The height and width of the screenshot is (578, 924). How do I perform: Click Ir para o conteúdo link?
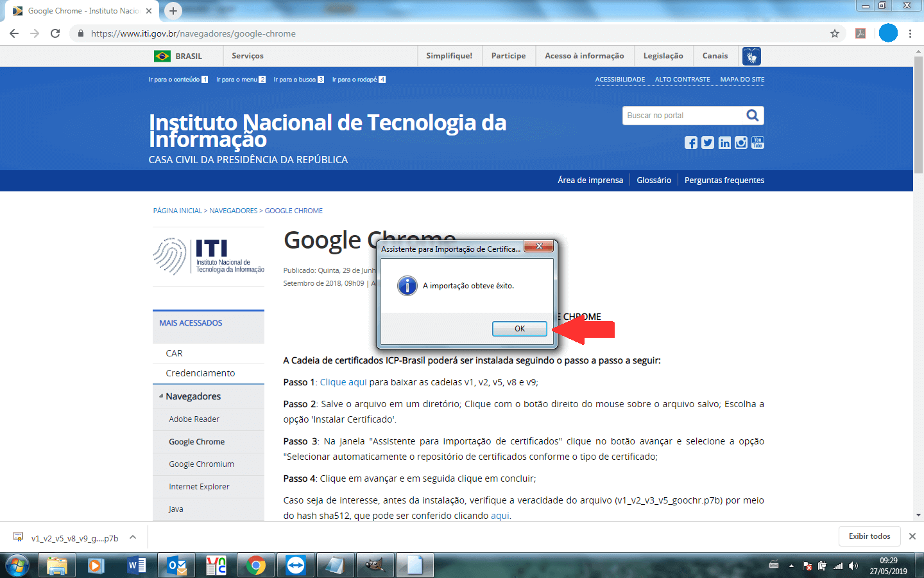[178, 80]
